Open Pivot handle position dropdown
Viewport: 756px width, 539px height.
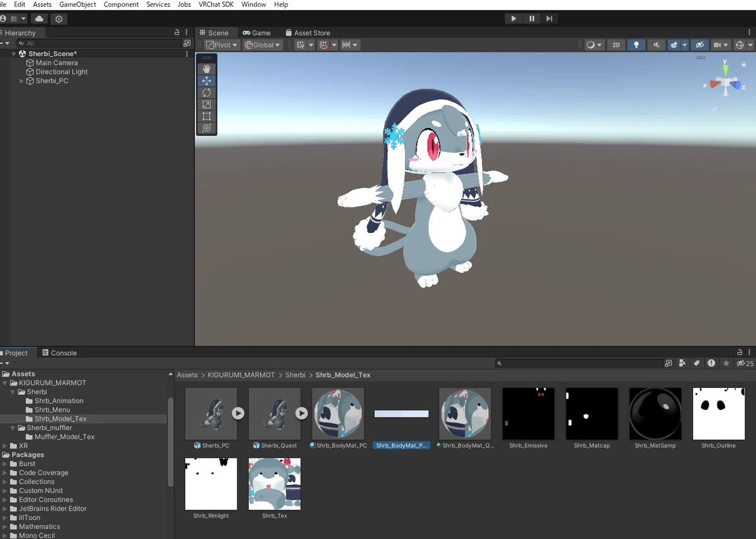pyautogui.click(x=222, y=45)
